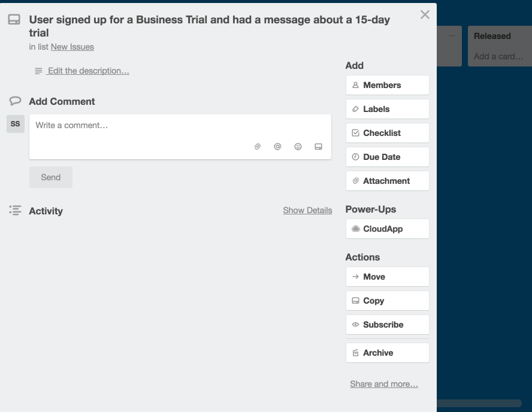Copy this card
The image size is (532, 412).
pos(388,301)
